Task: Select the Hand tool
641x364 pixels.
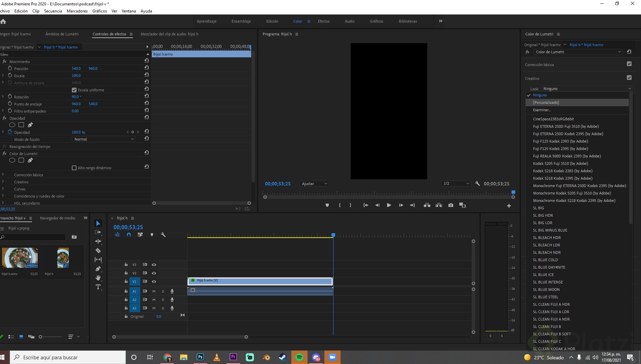Action: click(x=98, y=278)
